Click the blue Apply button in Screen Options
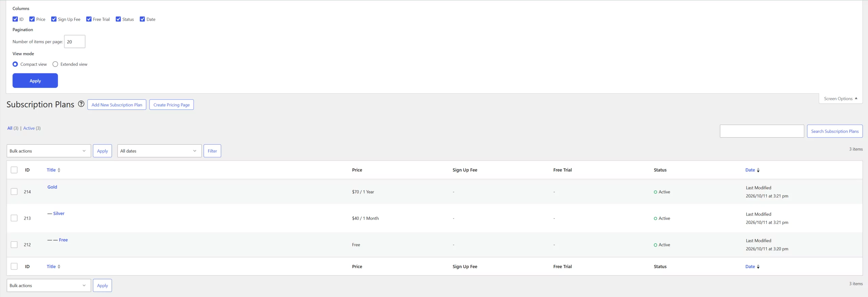 pyautogui.click(x=35, y=80)
